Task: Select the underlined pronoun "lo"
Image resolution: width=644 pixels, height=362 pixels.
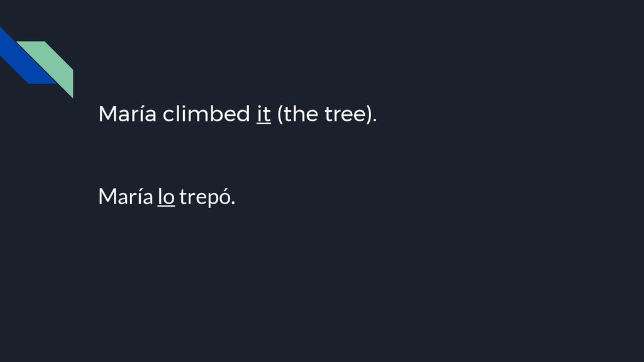Action: [x=166, y=197]
